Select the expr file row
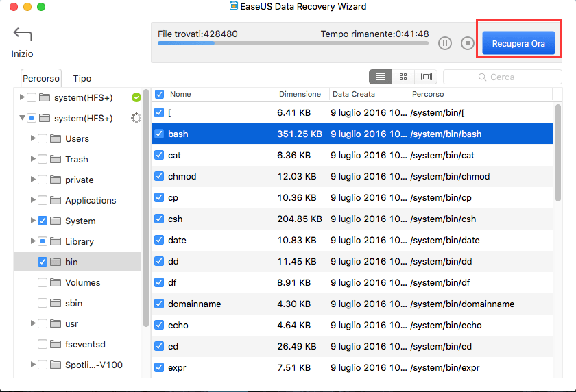 [x=352, y=367]
